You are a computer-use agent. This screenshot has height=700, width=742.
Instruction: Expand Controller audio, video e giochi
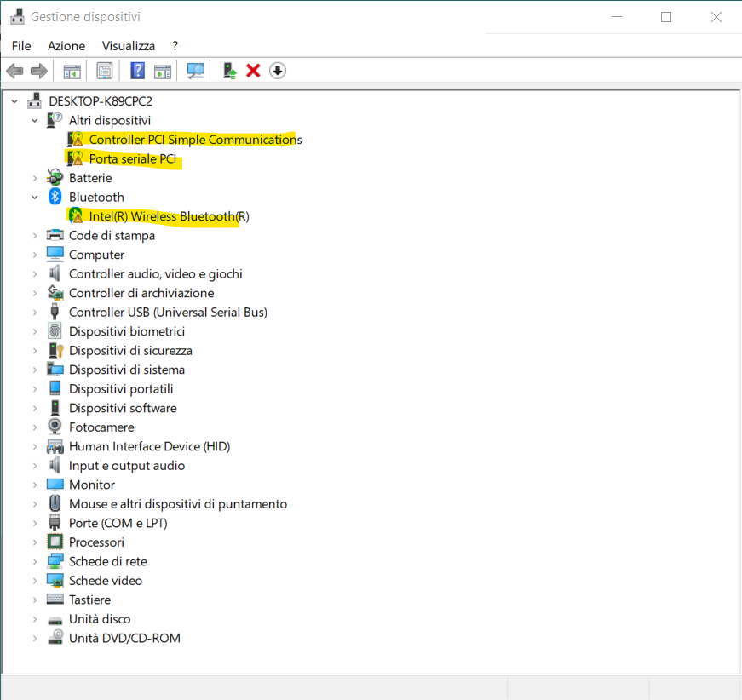click(35, 274)
